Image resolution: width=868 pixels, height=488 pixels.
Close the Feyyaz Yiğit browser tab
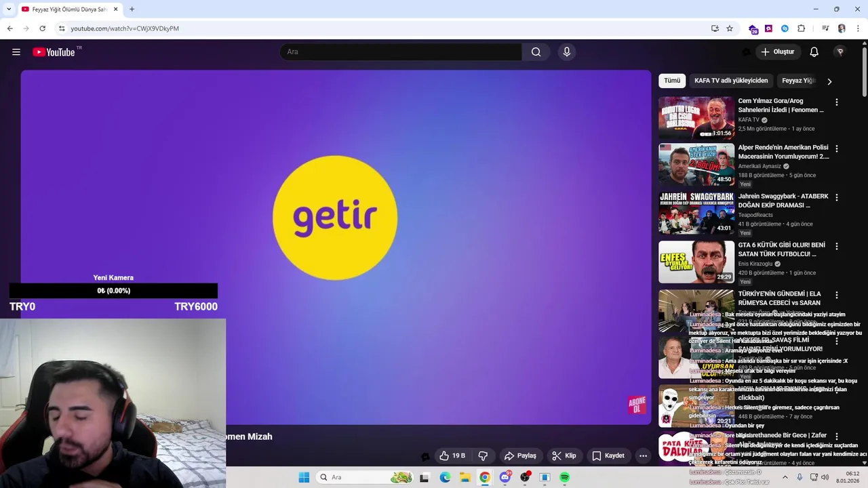tap(115, 9)
